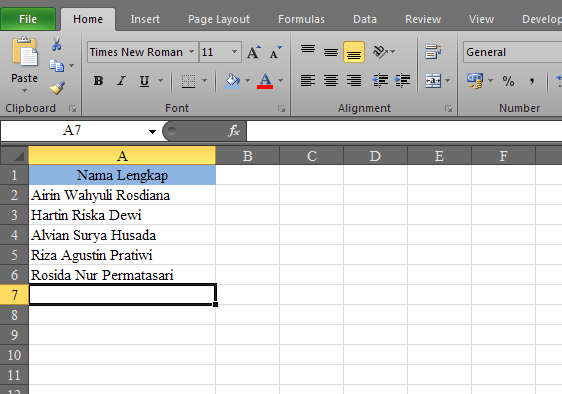Screen dimensions: 562x394
Task: Expand underline style dropdown arrow
Action: coord(161,81)
